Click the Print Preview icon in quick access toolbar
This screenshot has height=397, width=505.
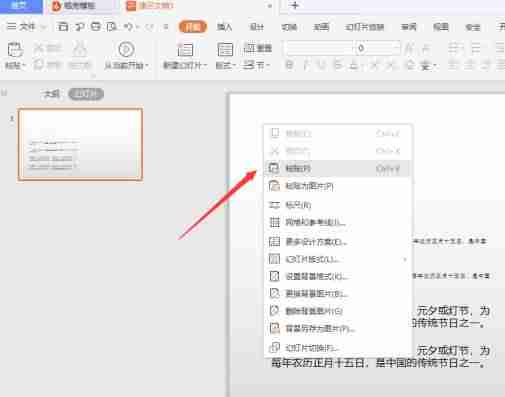tap(111, 26)
